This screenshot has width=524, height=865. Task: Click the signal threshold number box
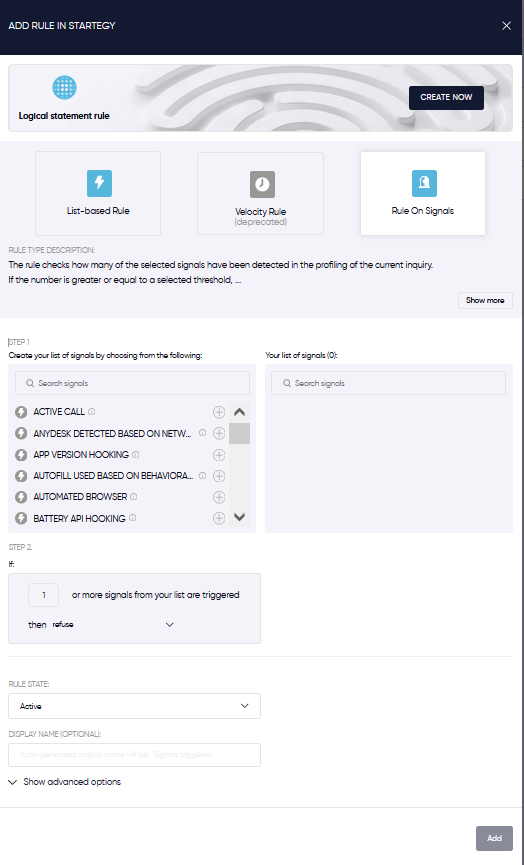pyautogui.click(x=44, y=595)
